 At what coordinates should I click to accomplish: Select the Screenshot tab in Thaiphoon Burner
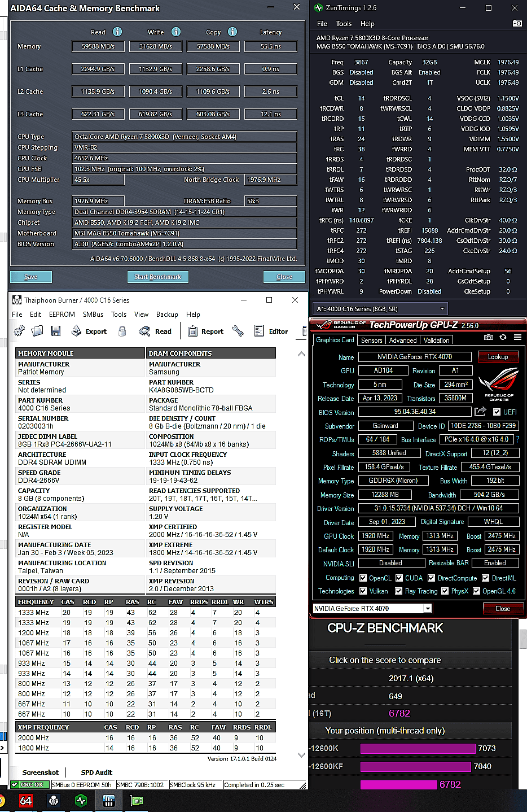point(41,772)
